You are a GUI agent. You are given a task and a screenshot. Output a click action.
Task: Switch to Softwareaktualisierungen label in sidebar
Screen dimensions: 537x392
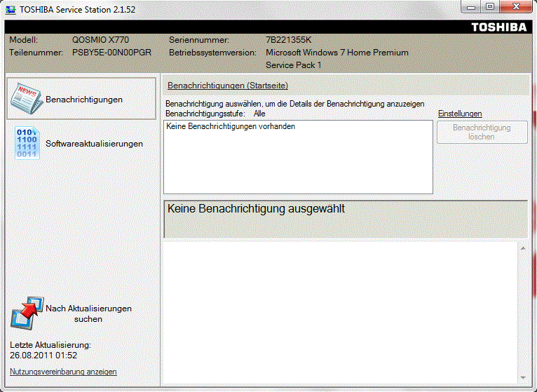click(94, 144)
